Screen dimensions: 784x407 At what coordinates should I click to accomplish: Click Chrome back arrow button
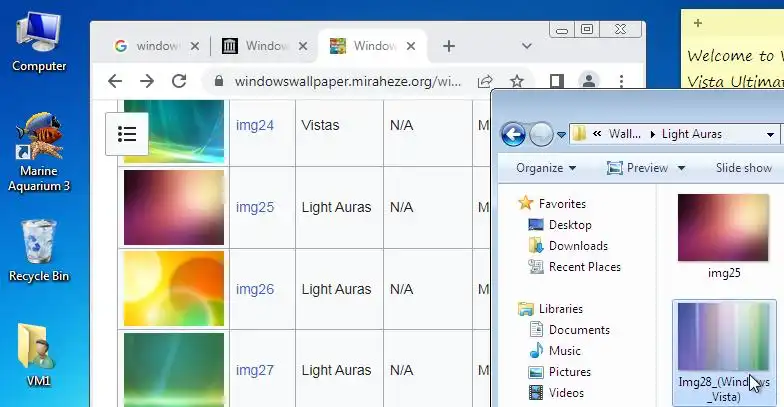click(x=115, y=81)
